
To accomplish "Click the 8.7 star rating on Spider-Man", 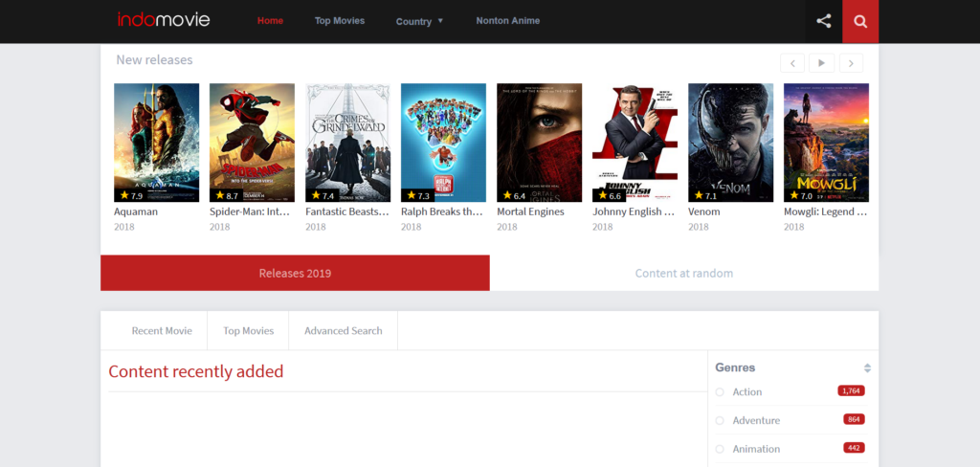I will (226, 195).
